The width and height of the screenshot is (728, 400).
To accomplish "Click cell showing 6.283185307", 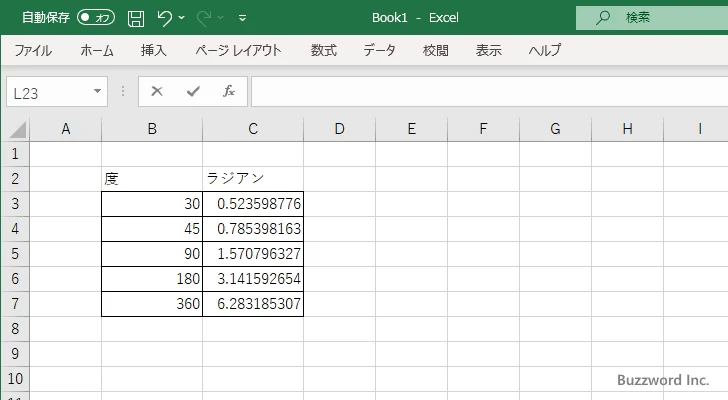I will point(253,304).
